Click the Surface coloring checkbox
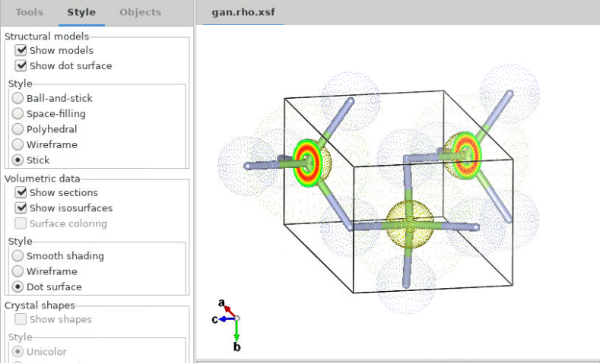Screen dimensions: 600x364 click(x=21, y=223)
